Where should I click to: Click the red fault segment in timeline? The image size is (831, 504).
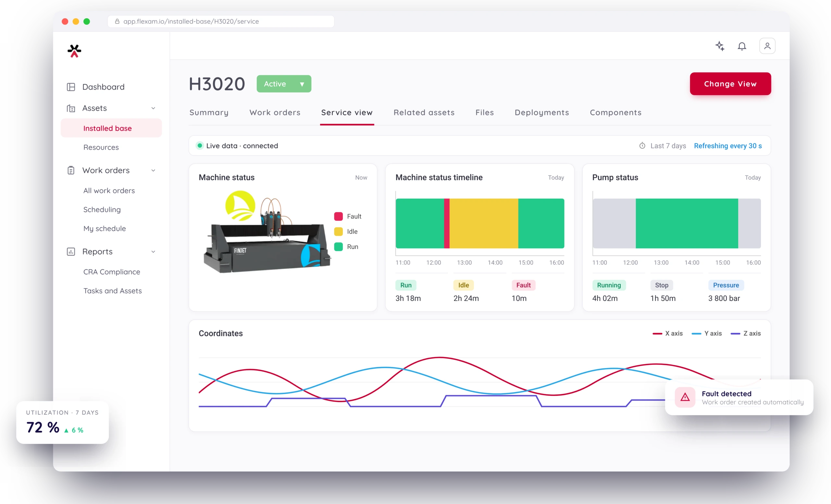point(447,223)
